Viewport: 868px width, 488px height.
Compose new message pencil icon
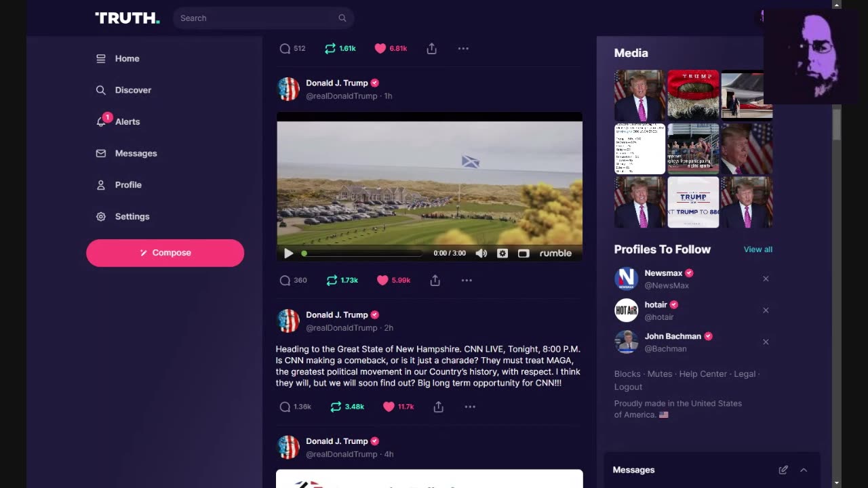[783, 470]
